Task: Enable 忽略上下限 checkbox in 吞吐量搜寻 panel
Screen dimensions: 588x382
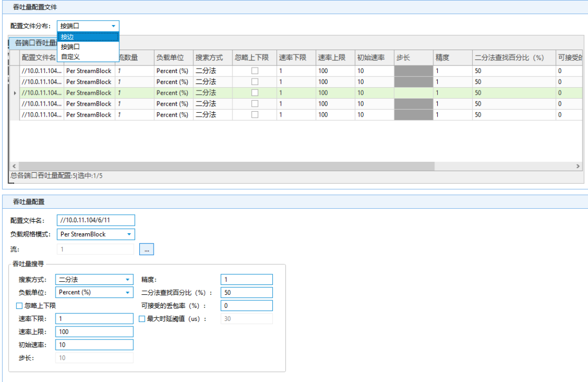Action: tap(20, 306)
